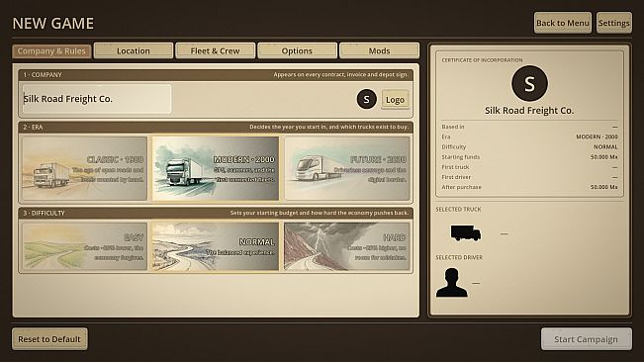
Task: Click the 'MODERN · 2000' era value
Action: click(597, 136)
